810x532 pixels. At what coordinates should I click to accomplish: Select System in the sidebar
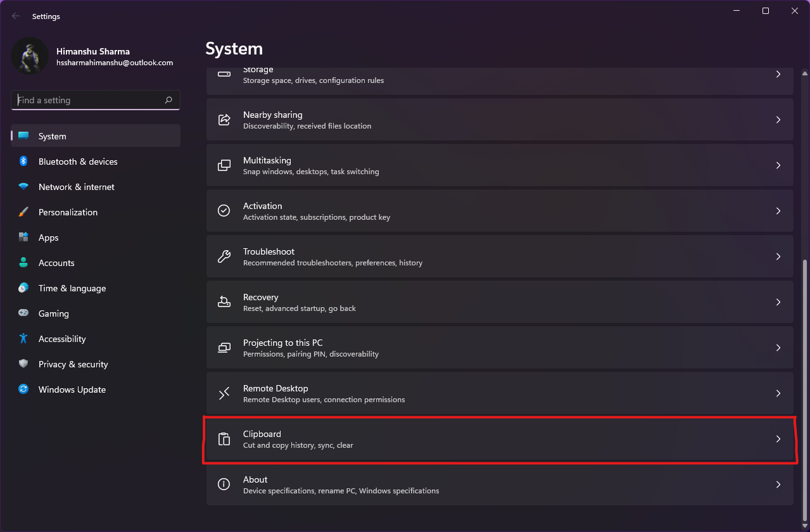coord(96,136)
